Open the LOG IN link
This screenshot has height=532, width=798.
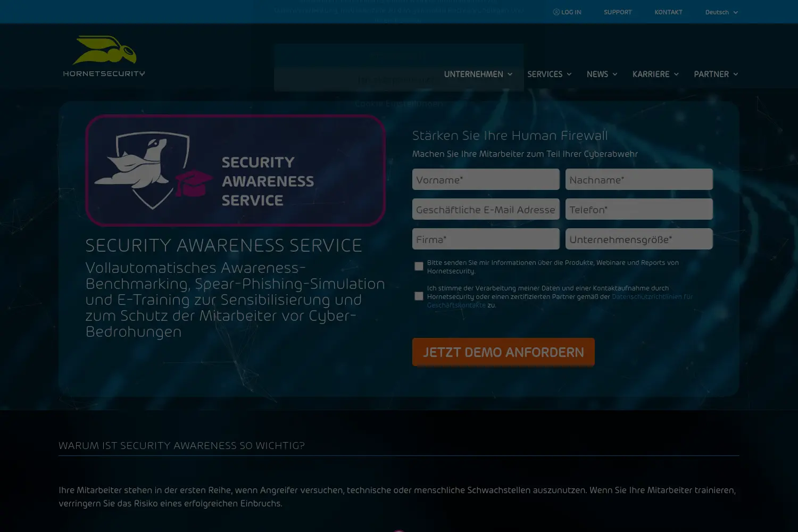click(x=567, y=12)
